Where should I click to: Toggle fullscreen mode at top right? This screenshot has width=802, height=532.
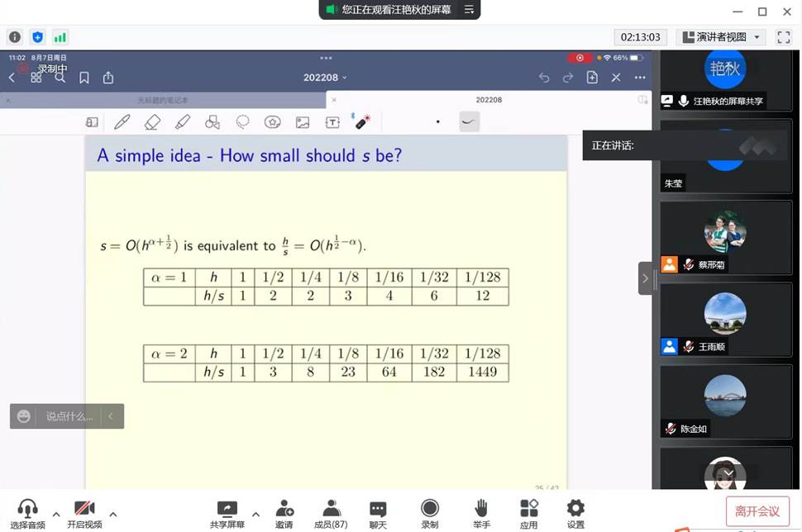coord(783,37)
